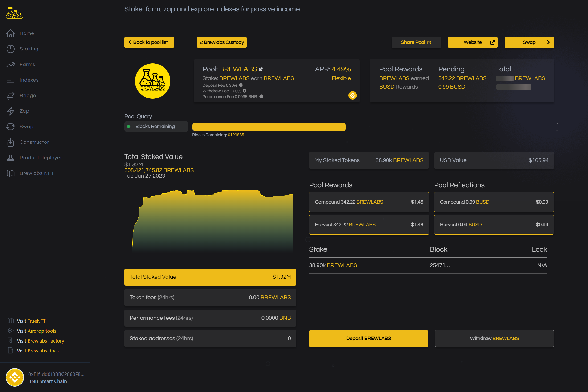Go to the Staking page
This screenshot has height=392, width=588.
29,49
